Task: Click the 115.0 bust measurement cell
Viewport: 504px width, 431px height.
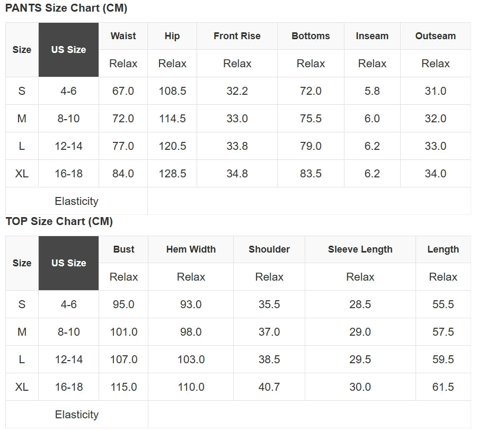Action: [x=123, y=387]
